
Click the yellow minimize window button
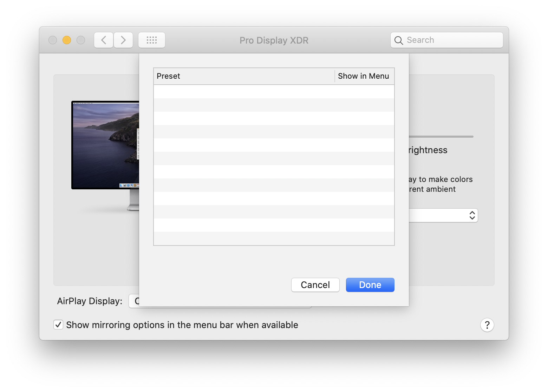[x=67, y=40]
